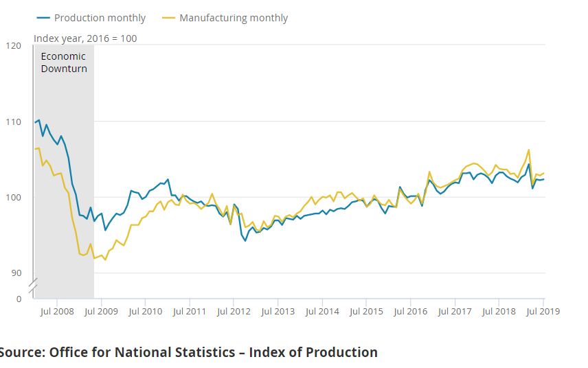Click the Economic Downturn label text
This screenshot has height=368, width=588.
click(64, 62)
